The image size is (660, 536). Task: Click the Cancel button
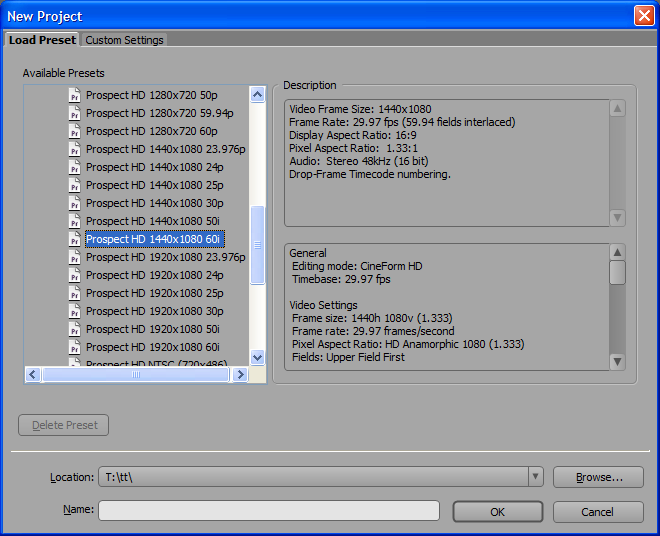598,512
